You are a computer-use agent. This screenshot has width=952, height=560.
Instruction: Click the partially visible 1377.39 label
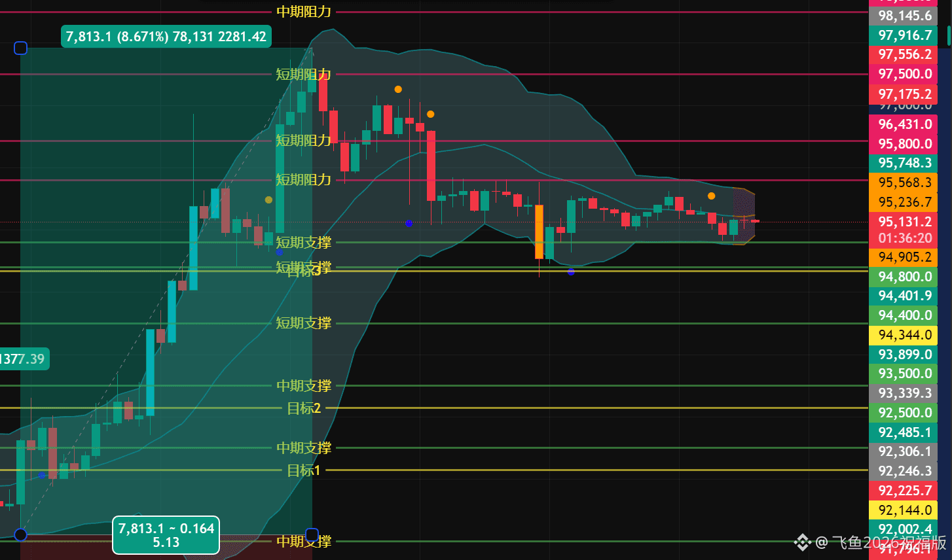(24, 359)
